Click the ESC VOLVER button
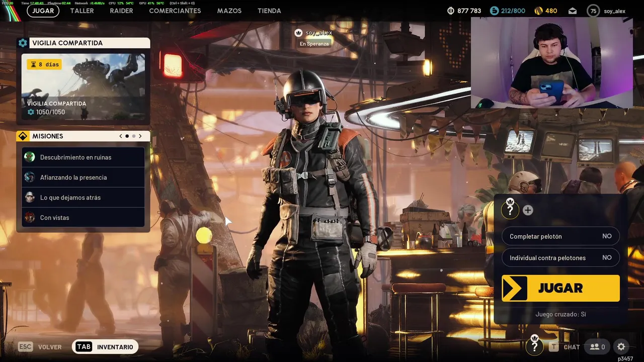This screenshot has height=362, width=644. [x=40, y=347]
